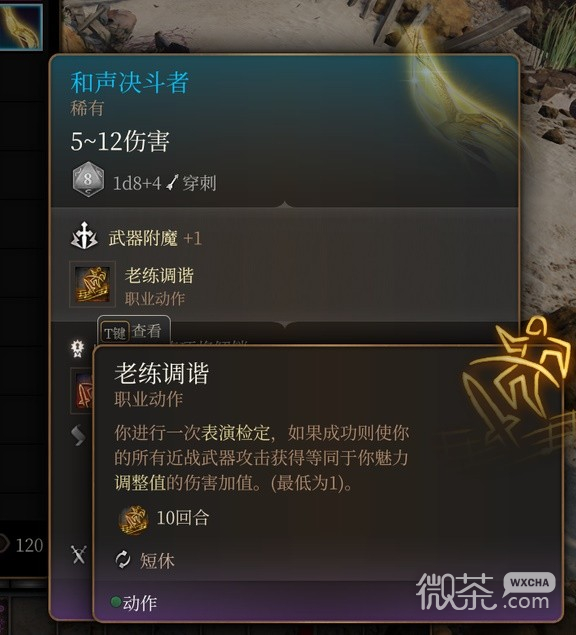Select the 老练调谐 skill icon in the weapon tooltip
This screenshot has height=635, width=576.
pos(92,284)
